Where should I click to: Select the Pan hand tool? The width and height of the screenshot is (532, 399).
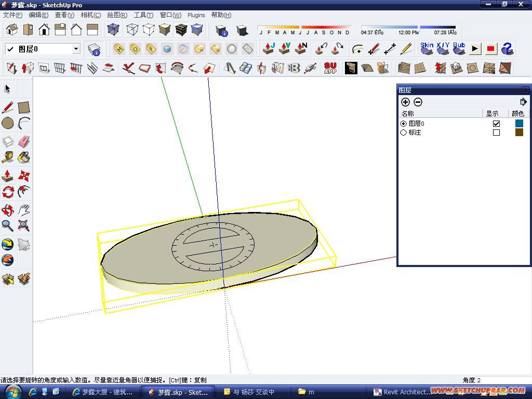(x=24, y=210)
